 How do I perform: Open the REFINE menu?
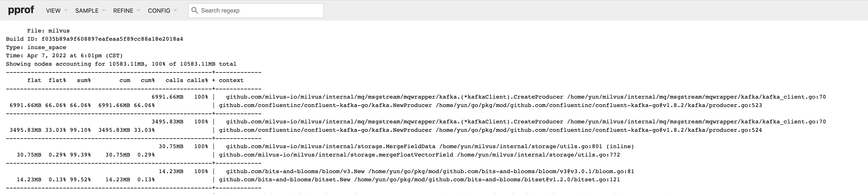pos(124,10)
